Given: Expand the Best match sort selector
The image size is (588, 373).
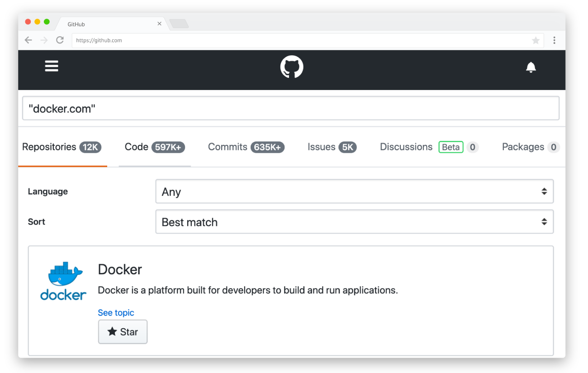Looking at the screenshot, I should pyautogui.click(x=355, y=222).
